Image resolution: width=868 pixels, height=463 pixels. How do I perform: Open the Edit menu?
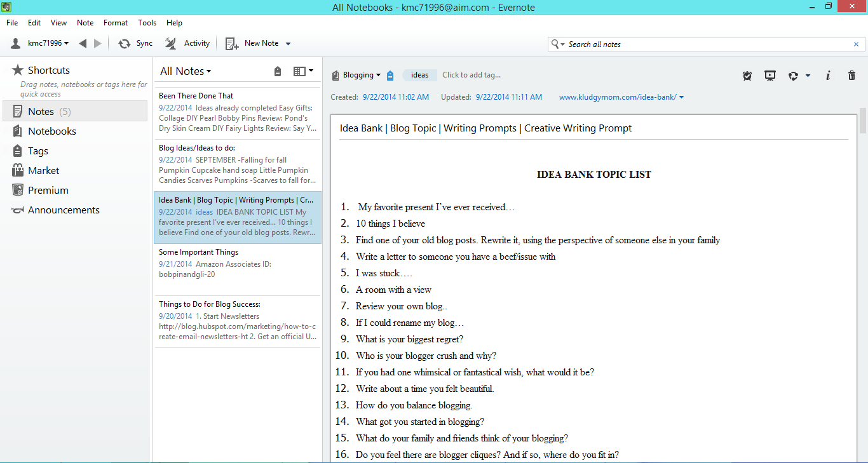click(x=34, y=22)
